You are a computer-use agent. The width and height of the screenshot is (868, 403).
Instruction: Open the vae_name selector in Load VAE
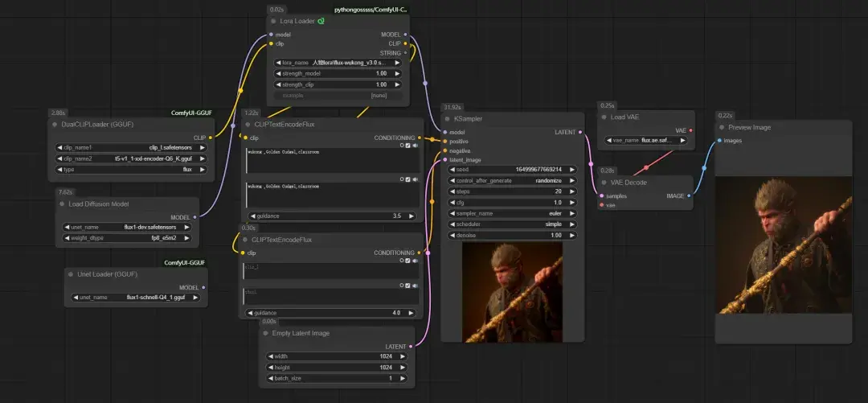point(649,140)
